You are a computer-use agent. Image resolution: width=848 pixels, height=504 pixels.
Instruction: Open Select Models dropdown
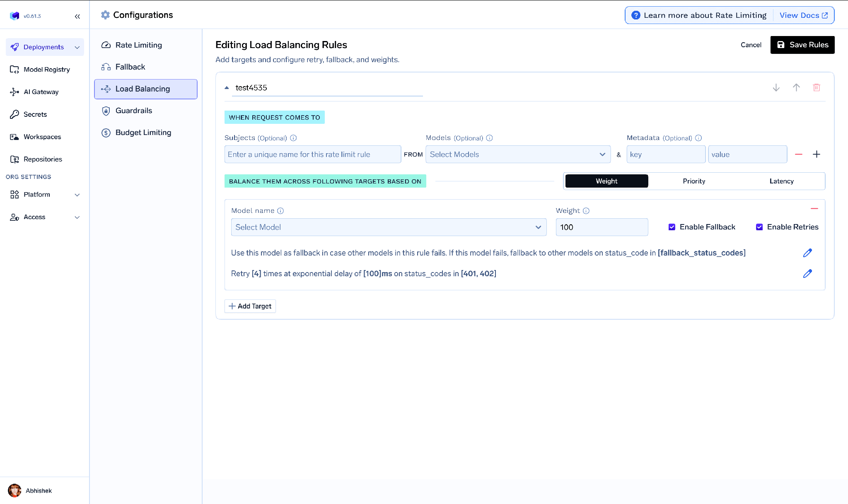(518, 154)
